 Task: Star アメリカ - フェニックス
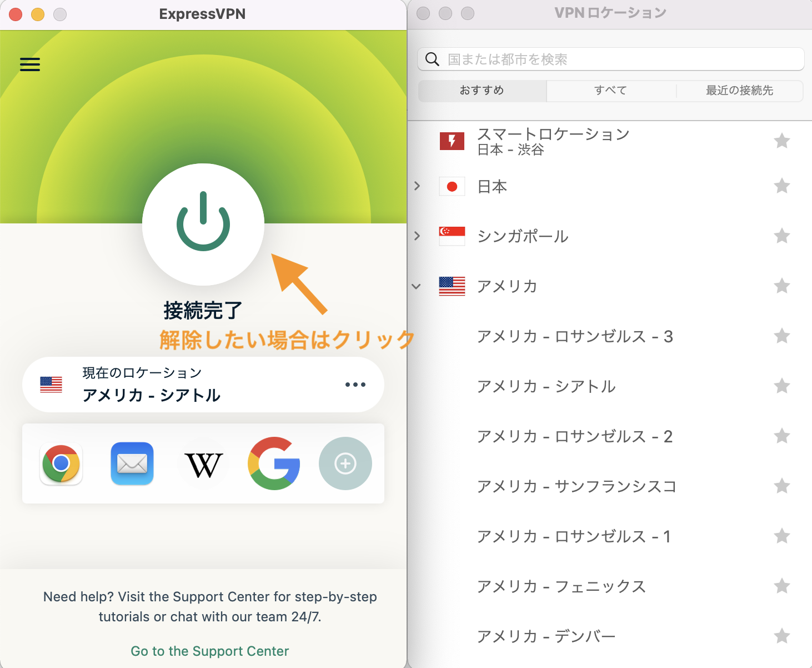tap(782, 586)
